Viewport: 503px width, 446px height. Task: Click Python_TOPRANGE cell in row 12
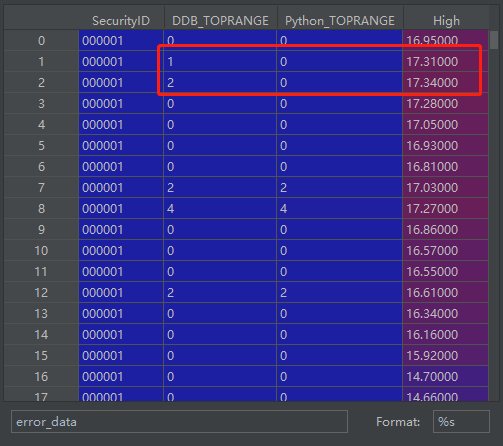click(x=339, y=293)
